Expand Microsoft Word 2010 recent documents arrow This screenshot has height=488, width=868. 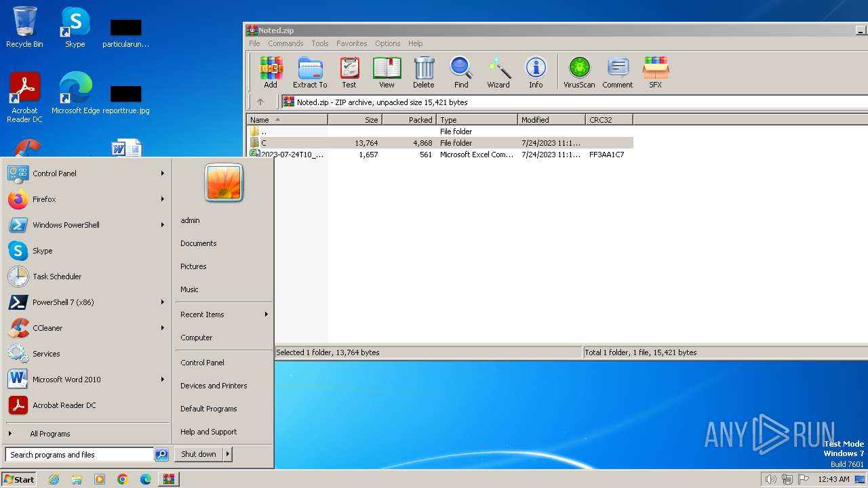(163, 380)
